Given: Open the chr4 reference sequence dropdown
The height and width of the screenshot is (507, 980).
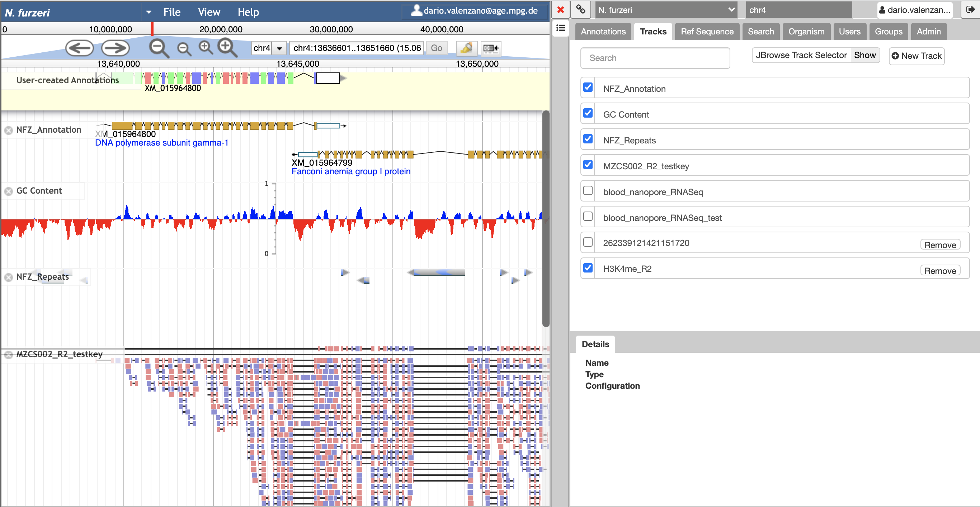Looking at the screenshot, I should [279, 48].
